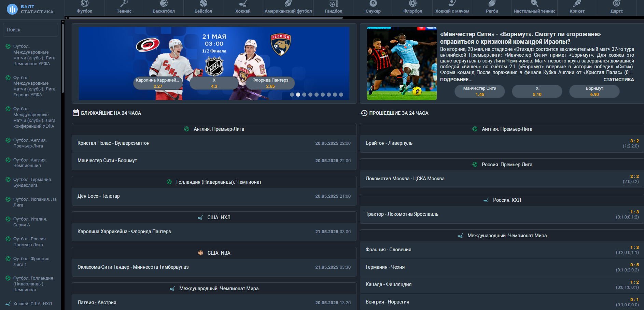Open Брайтон - Ливерпуль result
The width and height of the screenshot is (644, 310).
tap(502, 143)
